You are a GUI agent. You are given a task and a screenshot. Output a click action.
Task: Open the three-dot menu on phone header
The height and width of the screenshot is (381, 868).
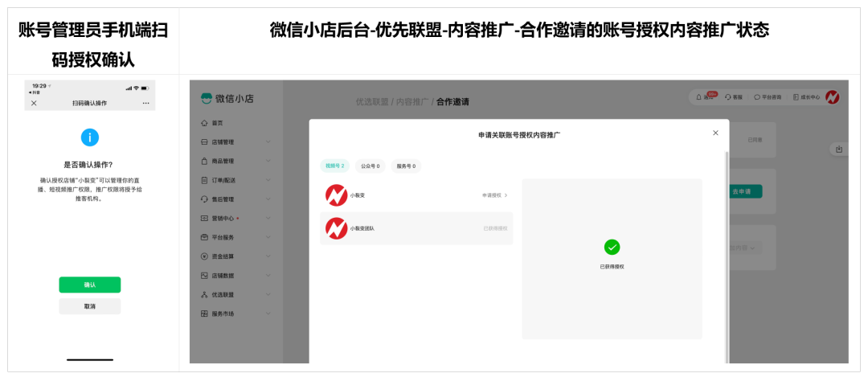pyautogui.click(x=145, y=104)
